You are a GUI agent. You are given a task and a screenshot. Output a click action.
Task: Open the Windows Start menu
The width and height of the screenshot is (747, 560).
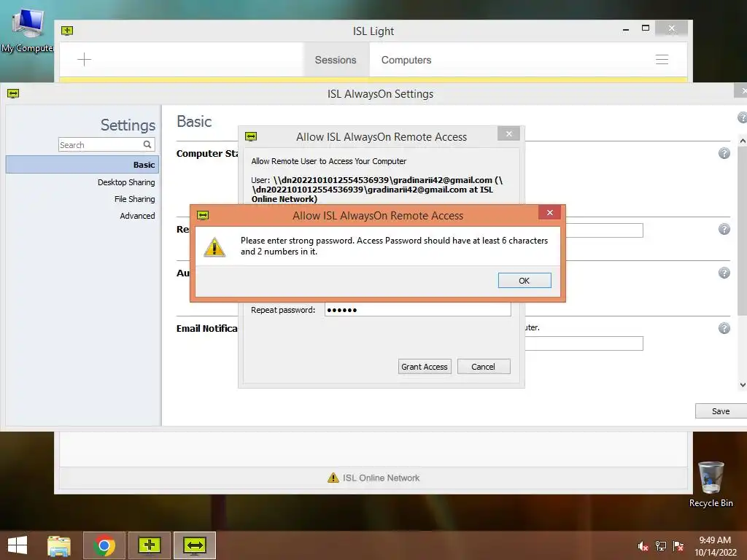coord(18,545)
